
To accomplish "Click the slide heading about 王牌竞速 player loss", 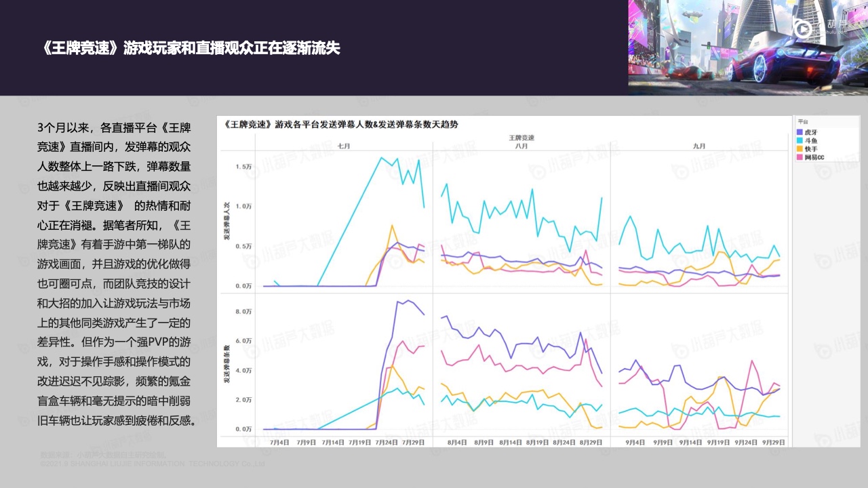I will [191, 48].
